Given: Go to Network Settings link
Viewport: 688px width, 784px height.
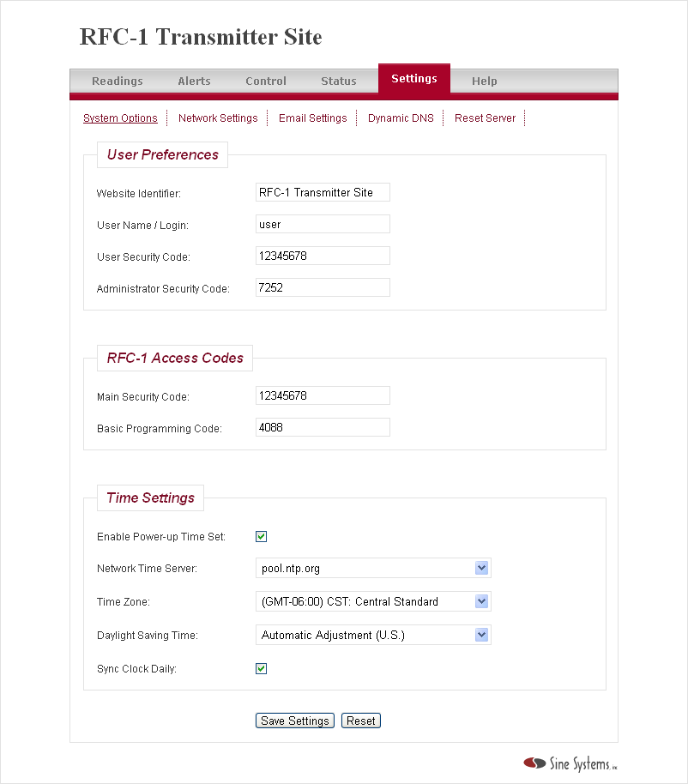Looking at the screenshot, I should pos(218,118).
